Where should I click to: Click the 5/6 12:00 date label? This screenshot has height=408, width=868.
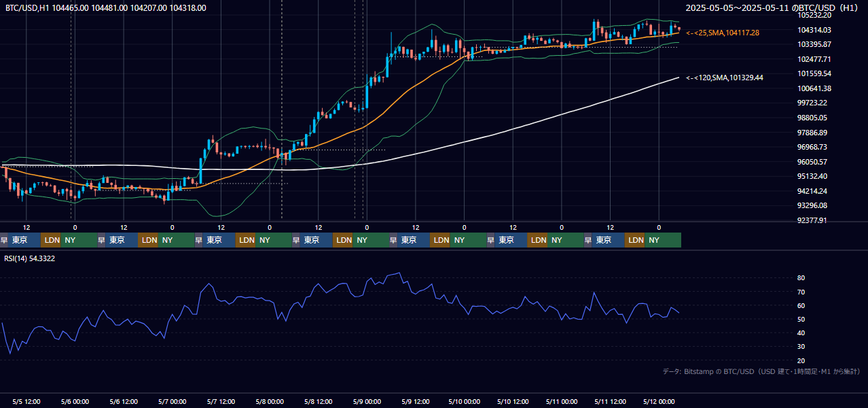tap(124, 401)
